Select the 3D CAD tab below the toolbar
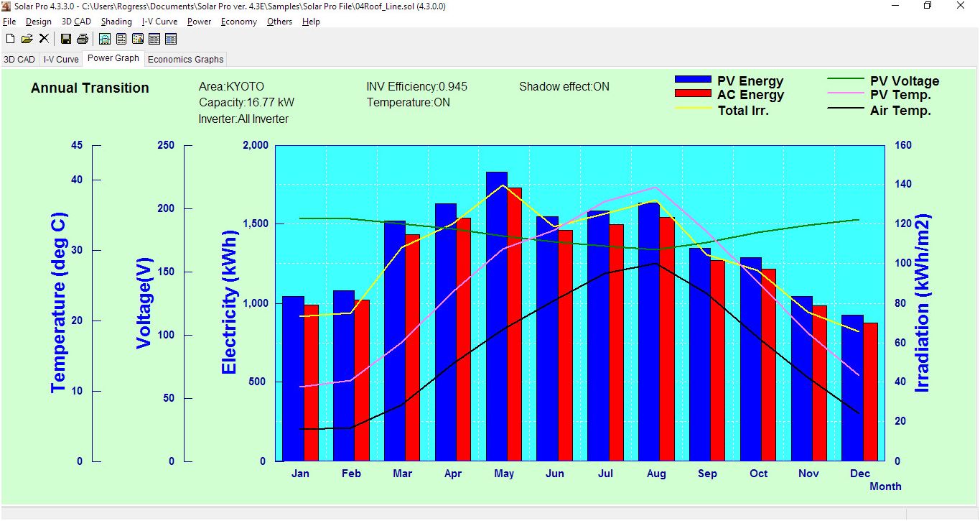This screenshot has height=521, width=980. [19, 60]
